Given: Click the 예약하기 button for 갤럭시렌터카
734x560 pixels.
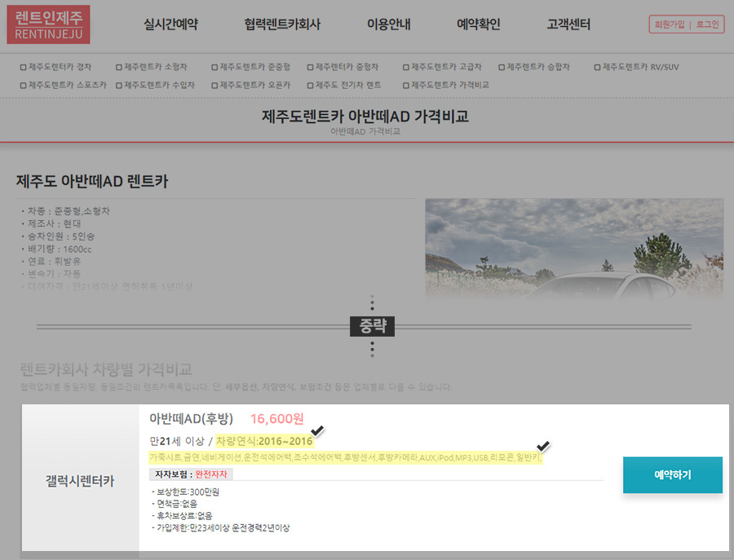Looking at the screenshot, I should 673,475.
